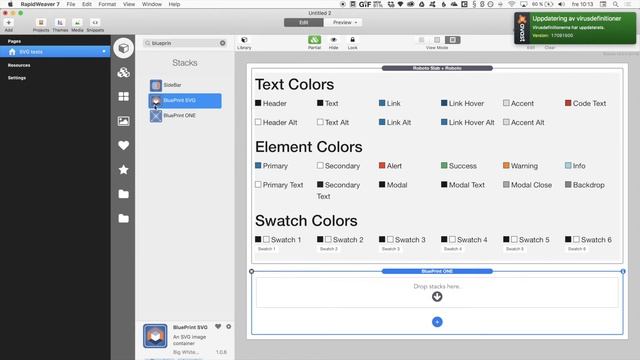
Task: Click the Wi-Fi menu bar icon
Action: pyautogui.click(x=512, y=4)
